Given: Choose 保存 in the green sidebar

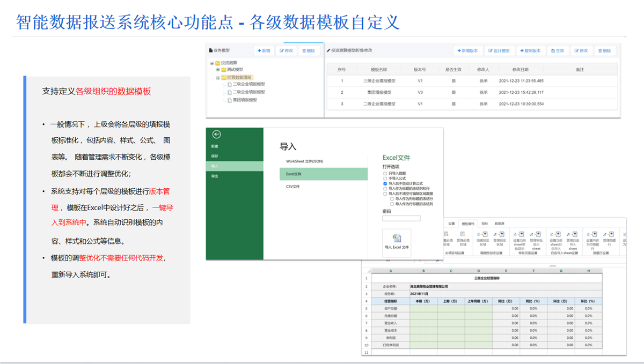Looking at the screenshot, I should point(235,156).
